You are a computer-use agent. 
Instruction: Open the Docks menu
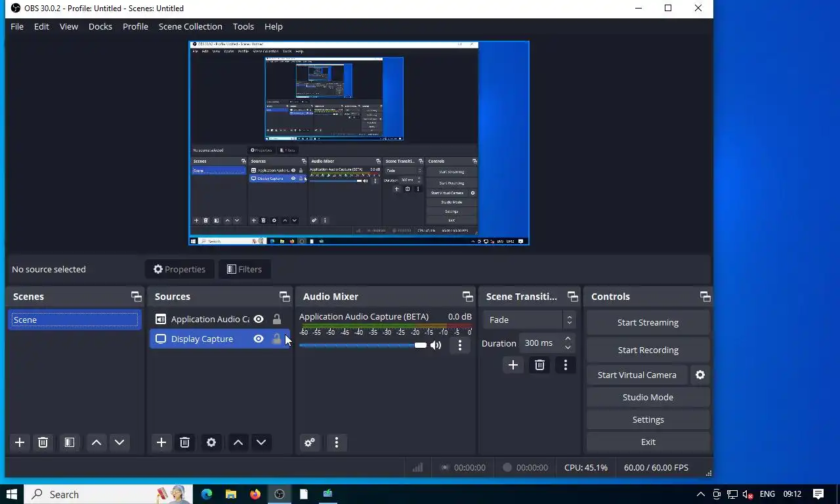pyautogui.click(x=100, y=26)
